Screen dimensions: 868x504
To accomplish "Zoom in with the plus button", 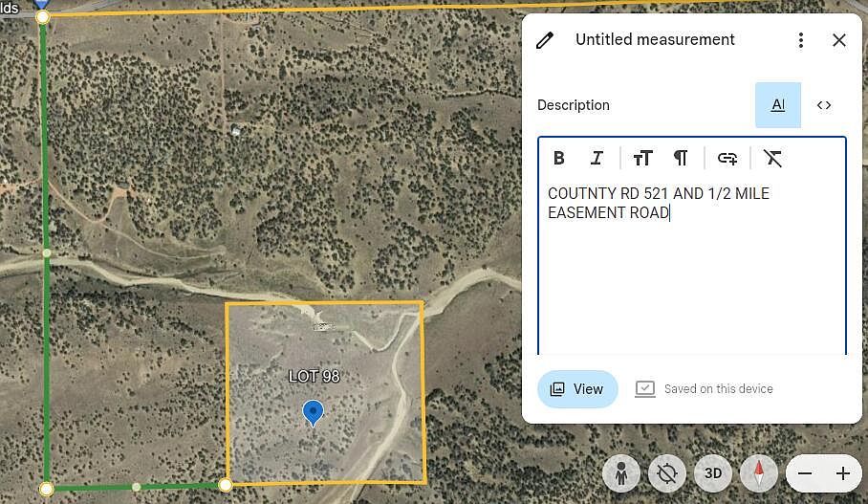I will [842, 473].
